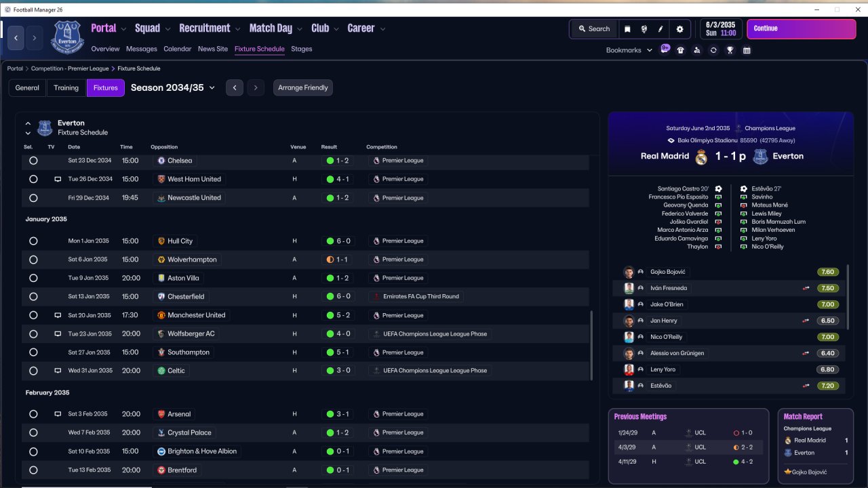The image size is (868, 488).
Task: Select the Crystal Palace fixture radio button
Action: (x=33, y=433)
